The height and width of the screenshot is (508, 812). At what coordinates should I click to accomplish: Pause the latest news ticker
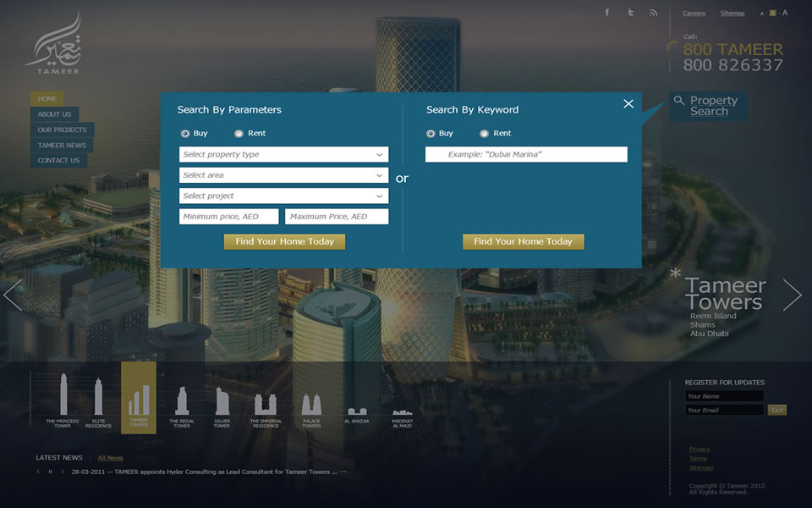tap(50, 472)
